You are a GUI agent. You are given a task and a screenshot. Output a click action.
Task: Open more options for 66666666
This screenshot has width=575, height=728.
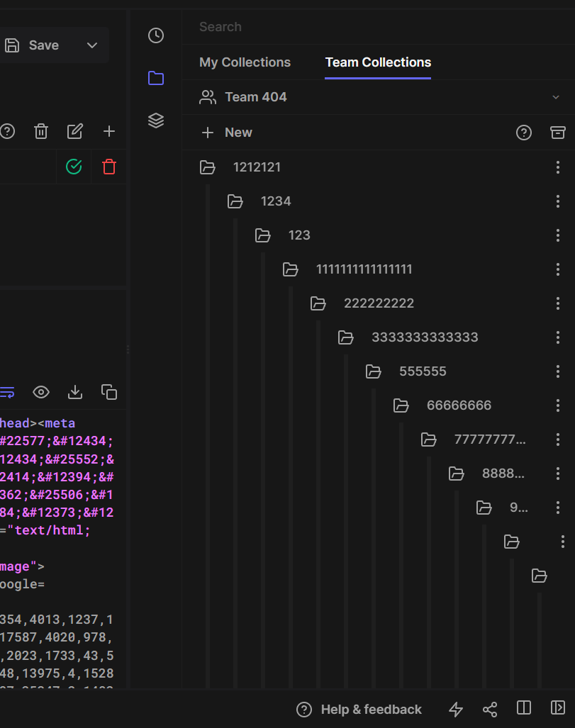point(558,405)
